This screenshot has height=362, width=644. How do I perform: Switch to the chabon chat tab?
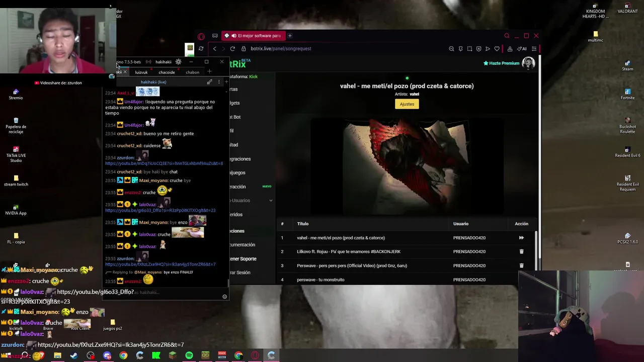click(193, 72)
